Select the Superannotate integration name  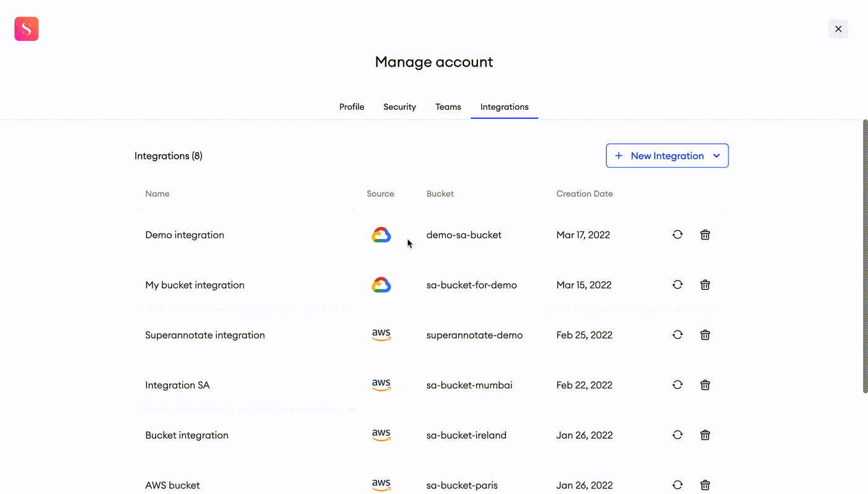[205, 335]
